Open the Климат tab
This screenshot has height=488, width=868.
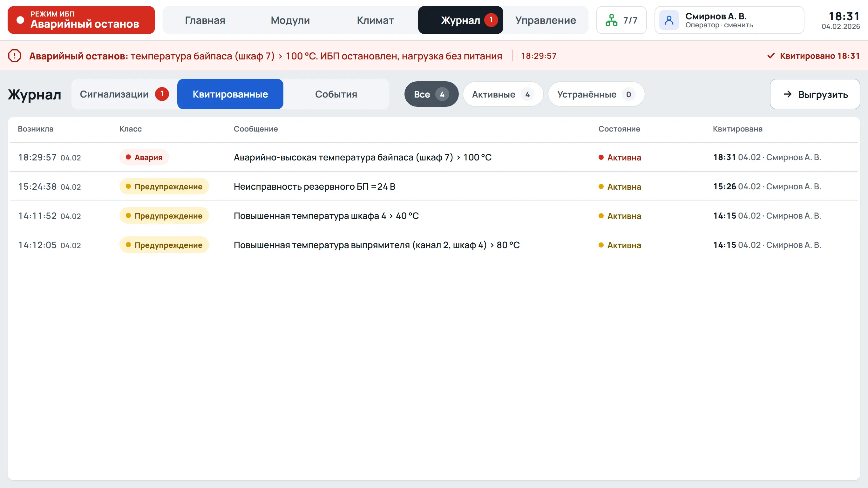pos(375,20)
